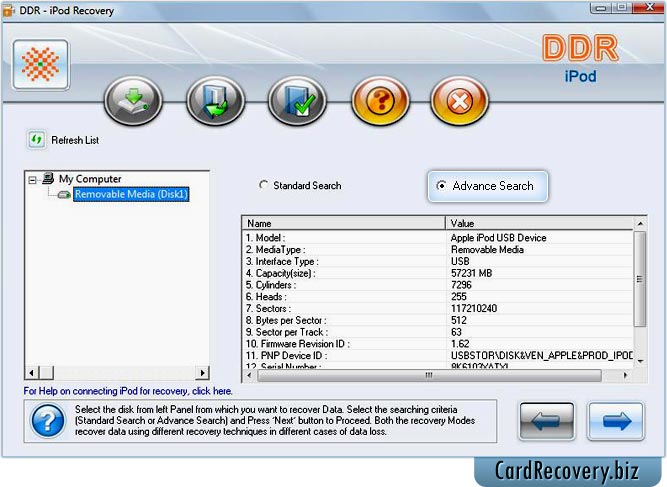
Task: Click the '9. Sector per Track :' row
Action: 438,332
